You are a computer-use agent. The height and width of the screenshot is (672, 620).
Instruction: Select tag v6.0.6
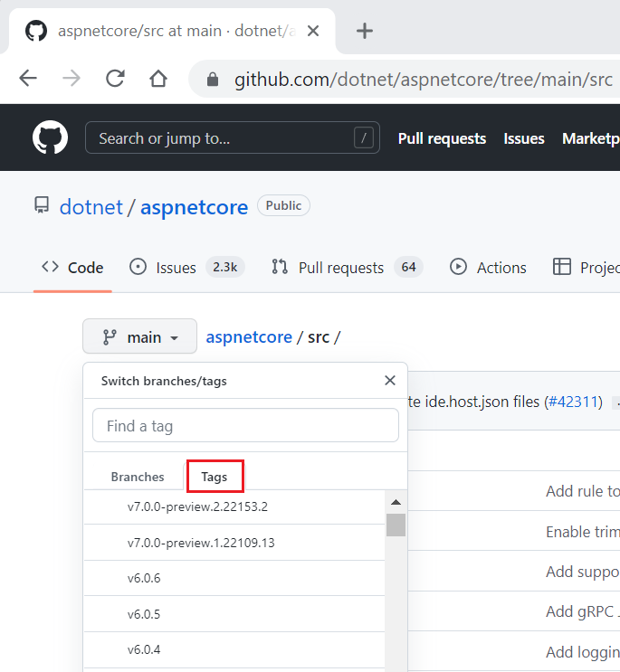144,578
